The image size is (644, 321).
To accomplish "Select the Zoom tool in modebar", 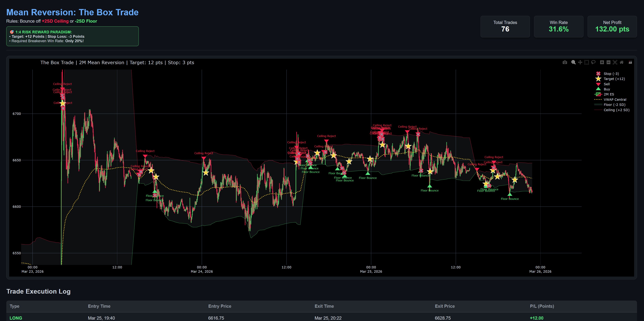I will point(573,62).
